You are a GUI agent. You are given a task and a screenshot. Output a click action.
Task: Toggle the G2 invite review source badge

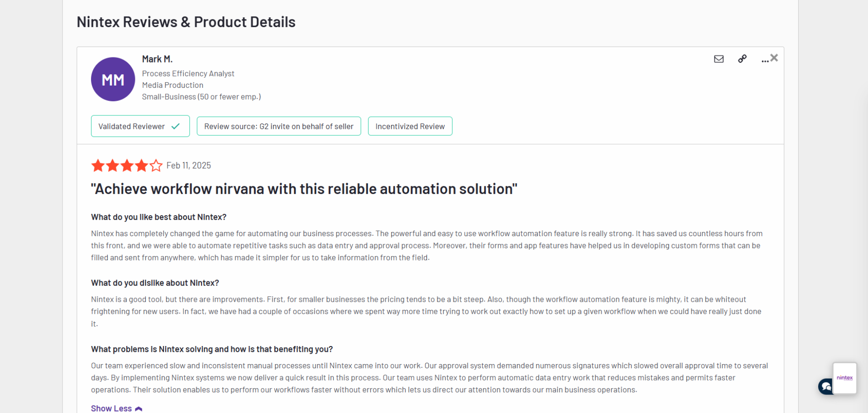click(278, 126)
